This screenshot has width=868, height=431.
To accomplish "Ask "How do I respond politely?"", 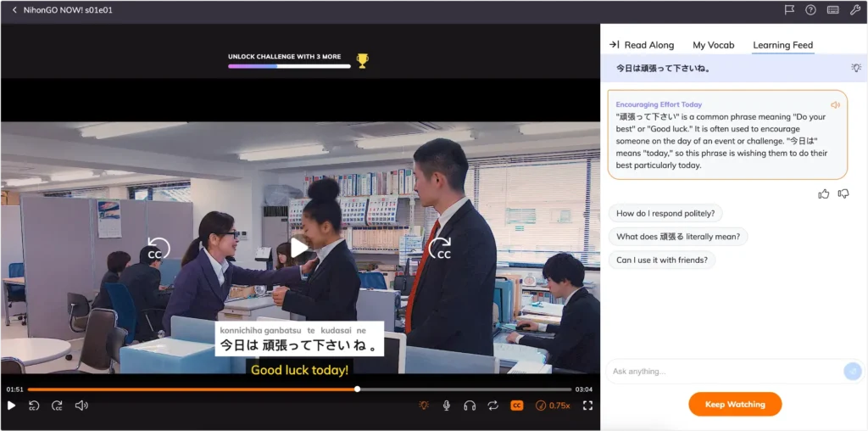I will click(665, 213).
